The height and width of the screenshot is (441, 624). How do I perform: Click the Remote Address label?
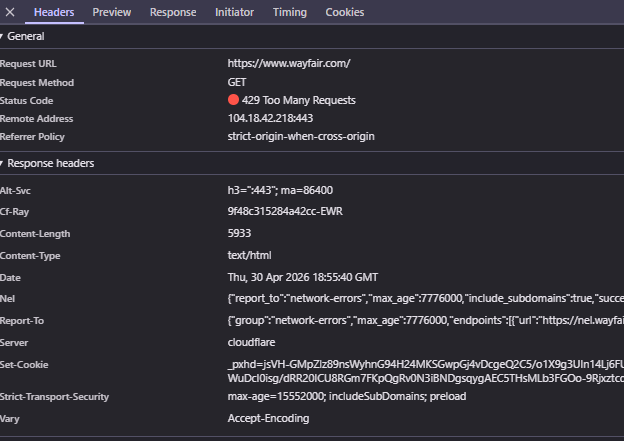pos(37,119)
